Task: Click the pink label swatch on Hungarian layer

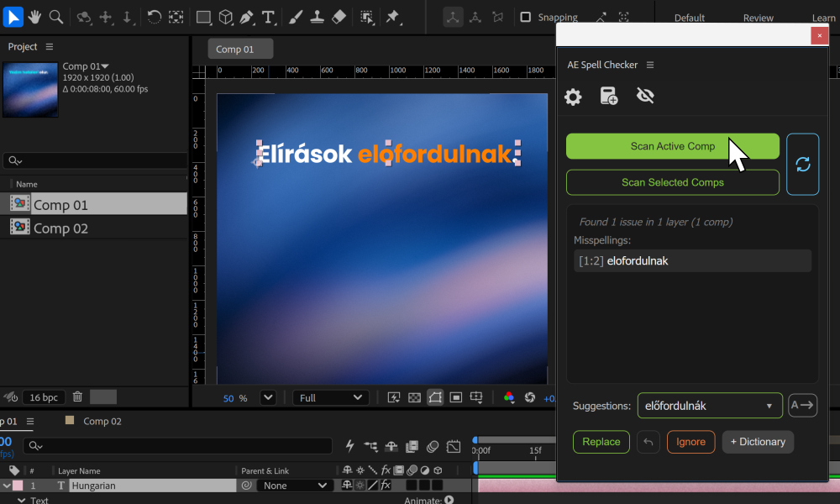Action: [18, 486]
